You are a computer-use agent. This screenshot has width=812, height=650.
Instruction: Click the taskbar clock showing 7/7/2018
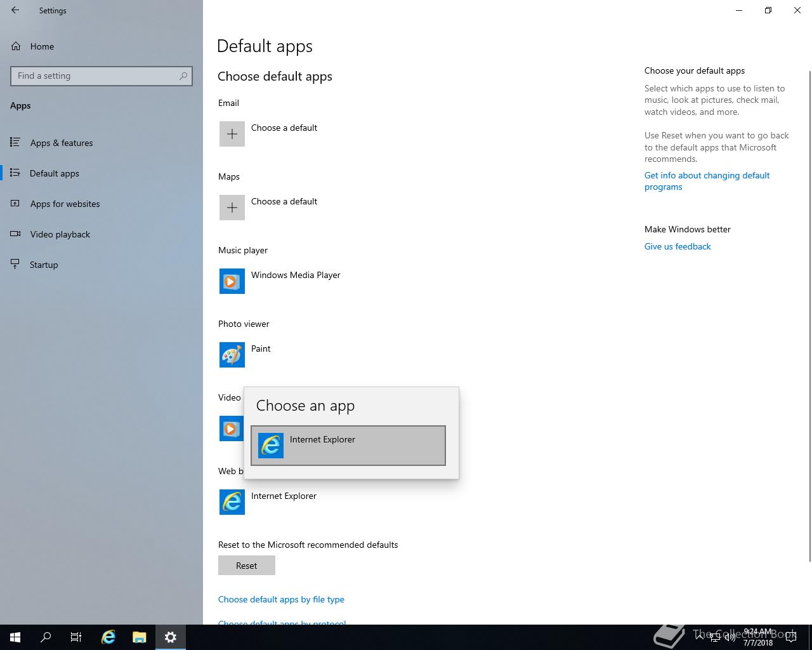pos(758,637)
